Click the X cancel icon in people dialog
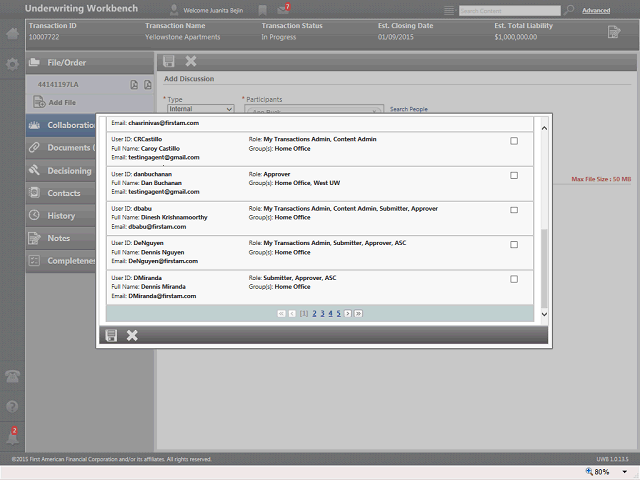This screenshot has width=640, height=480. point(132,336)
